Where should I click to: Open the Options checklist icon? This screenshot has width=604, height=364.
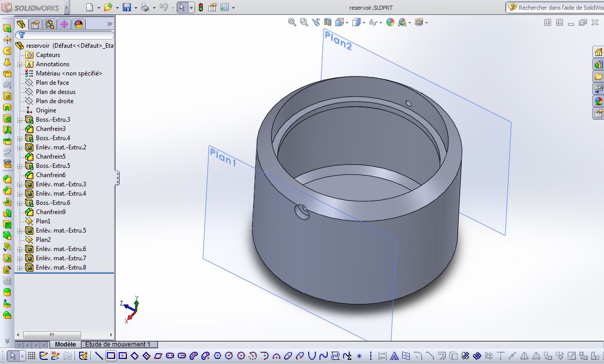pos(224,7)
